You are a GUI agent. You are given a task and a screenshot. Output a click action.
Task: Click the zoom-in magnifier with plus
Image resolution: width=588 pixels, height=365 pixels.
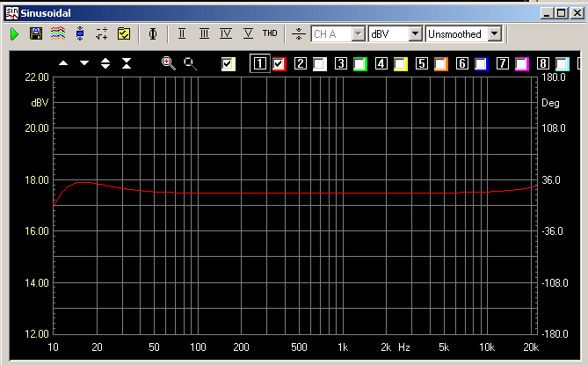point(169,63)
